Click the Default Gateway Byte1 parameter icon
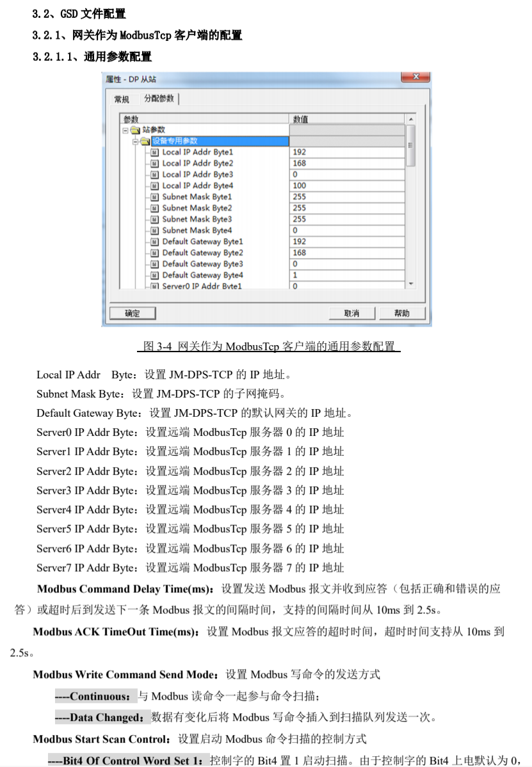 coord(154,241)
